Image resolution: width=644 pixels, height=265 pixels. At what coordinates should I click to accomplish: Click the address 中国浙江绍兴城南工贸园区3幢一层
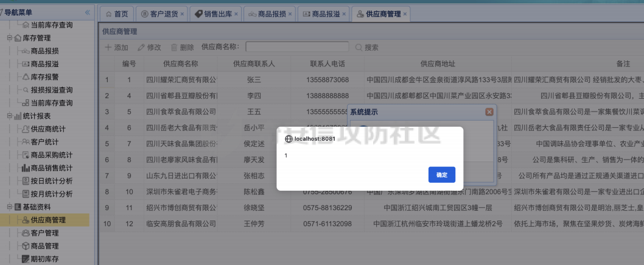point(438,208)
